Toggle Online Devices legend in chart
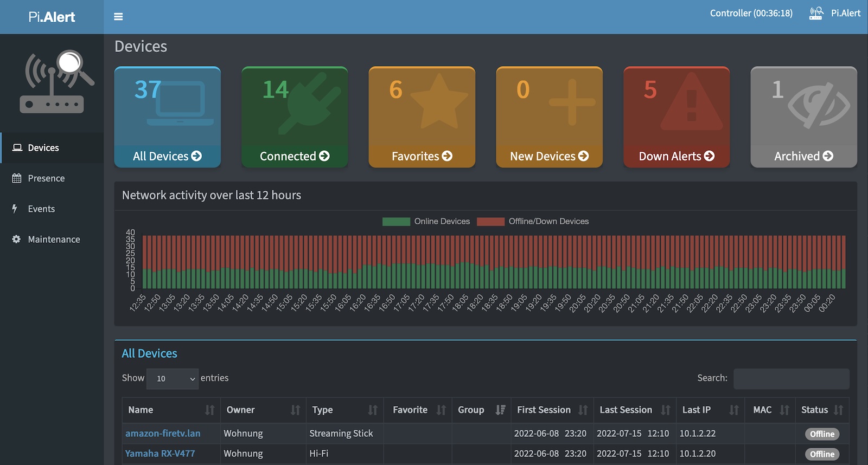 tap(442, 221)
